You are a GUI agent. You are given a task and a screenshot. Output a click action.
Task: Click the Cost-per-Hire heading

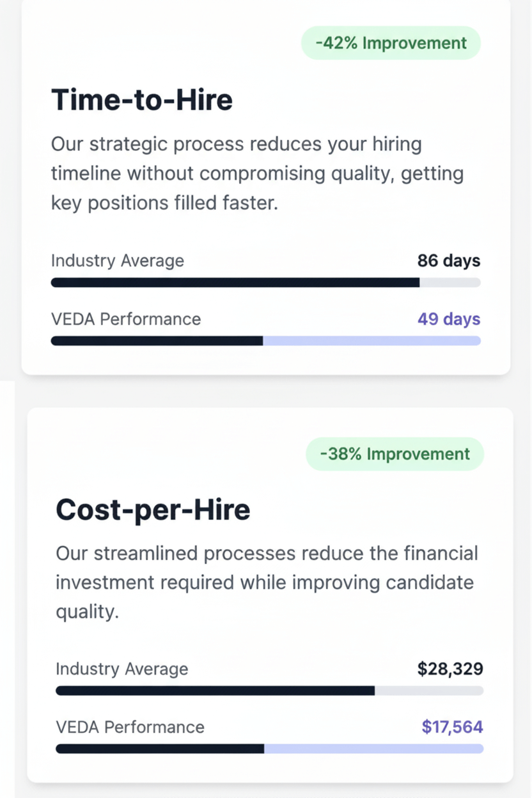pyautogui.click(x=153, y=510)
